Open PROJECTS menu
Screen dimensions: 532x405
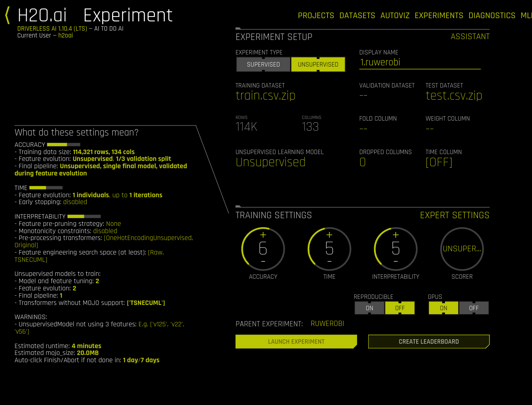tap(316, 16)
